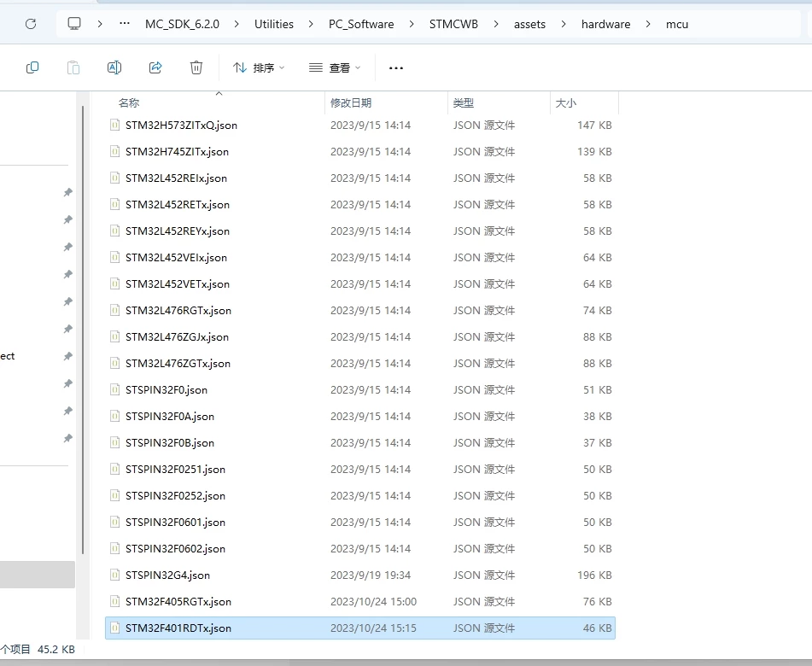Sort by 修改日期 column header
812x666 pixels.
pyautogui.click(x=351, y=103)
